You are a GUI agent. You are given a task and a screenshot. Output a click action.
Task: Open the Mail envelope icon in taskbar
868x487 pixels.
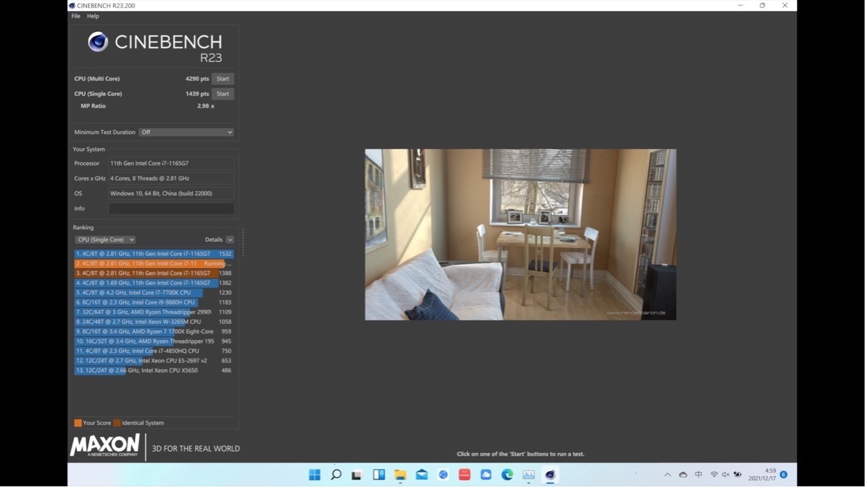click(422, 475)
